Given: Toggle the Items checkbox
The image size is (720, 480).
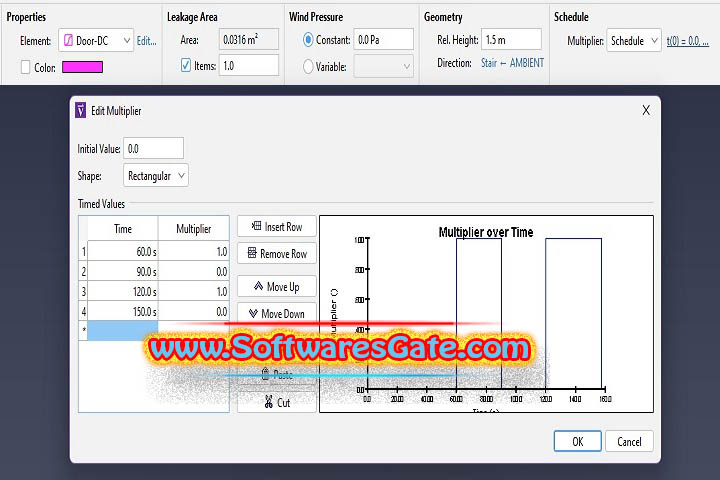Looking at the screenshot, I should pos(186,65).
